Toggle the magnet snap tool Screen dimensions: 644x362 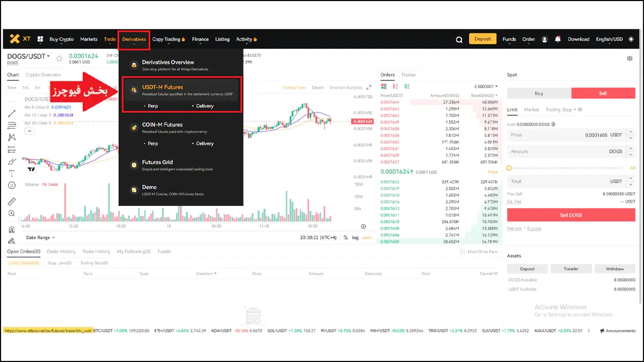click(x=12, y=229)
